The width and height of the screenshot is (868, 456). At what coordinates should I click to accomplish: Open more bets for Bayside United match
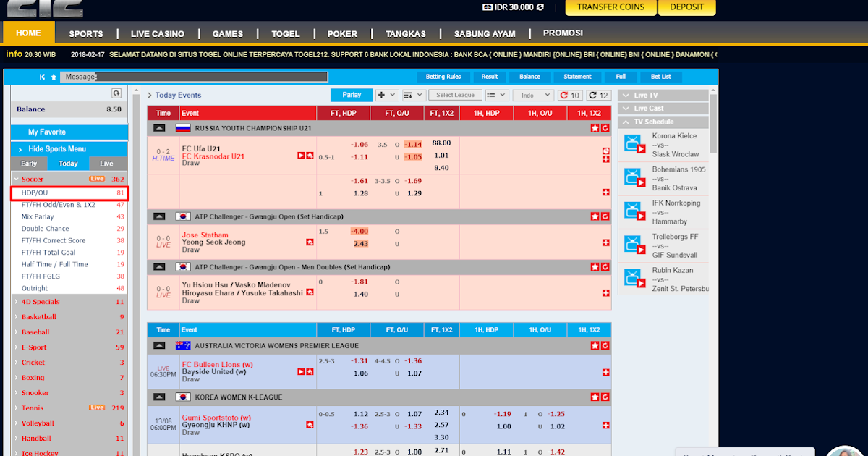pyautogui.click(x=605, y=372)
